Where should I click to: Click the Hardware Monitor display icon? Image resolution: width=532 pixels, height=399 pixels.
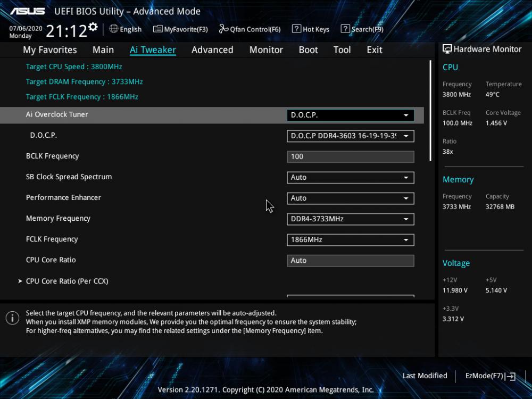point(447,49)
